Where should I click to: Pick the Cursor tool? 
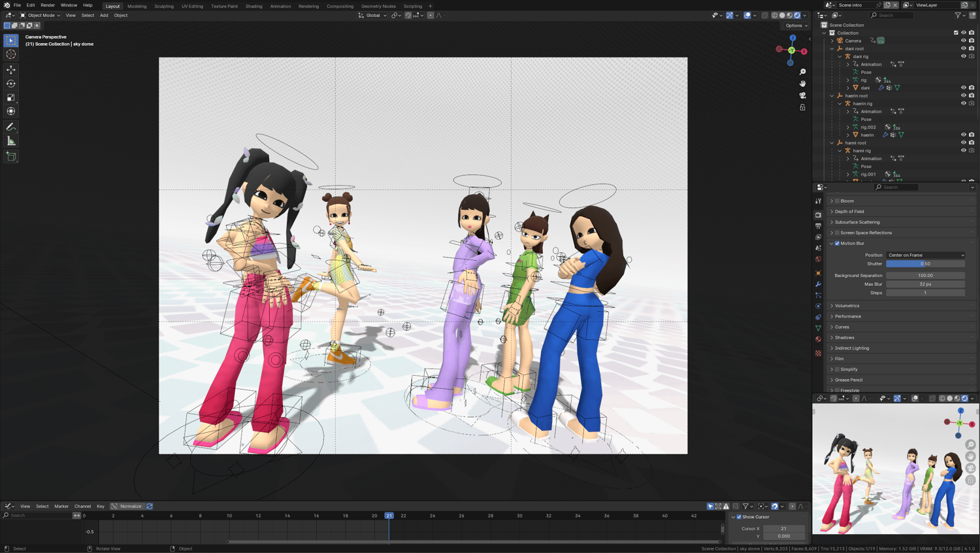click(11, 54)
